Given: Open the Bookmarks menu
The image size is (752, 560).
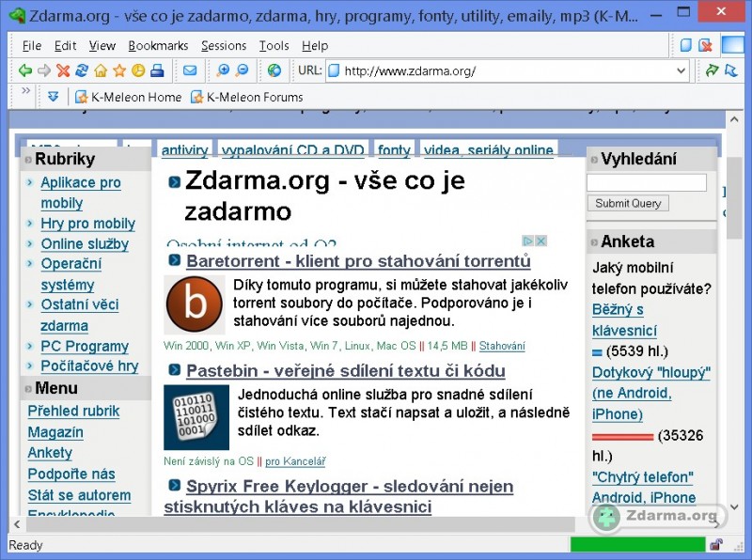Looking at the screenshot, I should point(158,45).
